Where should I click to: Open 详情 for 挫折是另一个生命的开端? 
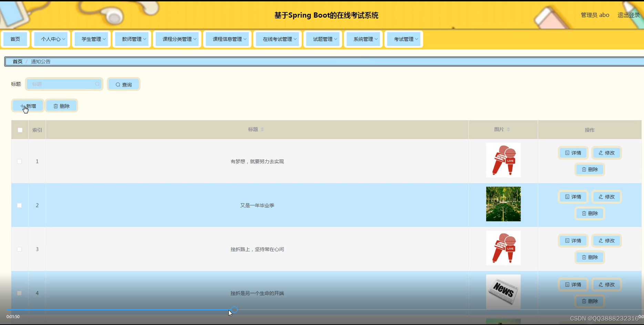(x=573, y=284)
